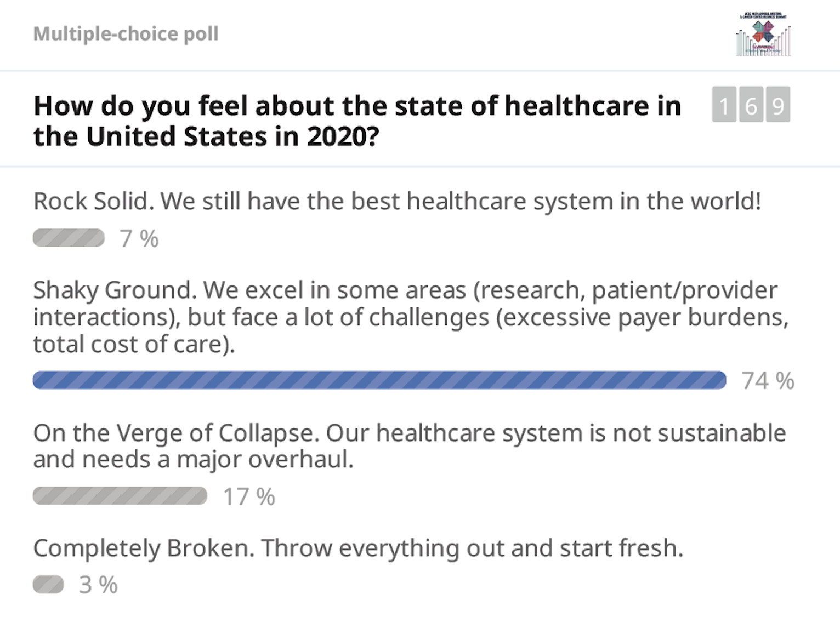Image resolution: width=840 pixels, height=640 pixels.
Task: Choose Completely Broken answer option
Action: pyautogui.click(x=359, y=548)
